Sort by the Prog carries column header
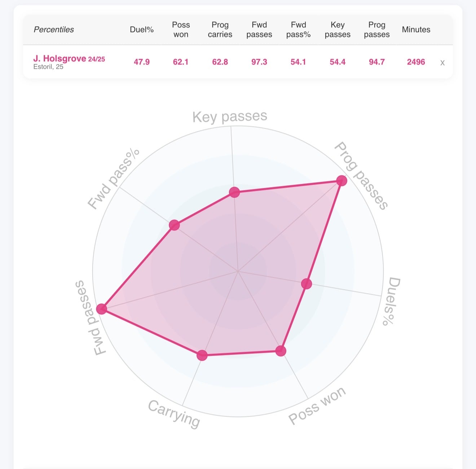This screenshot has height=469, width=476. [220, 30]
